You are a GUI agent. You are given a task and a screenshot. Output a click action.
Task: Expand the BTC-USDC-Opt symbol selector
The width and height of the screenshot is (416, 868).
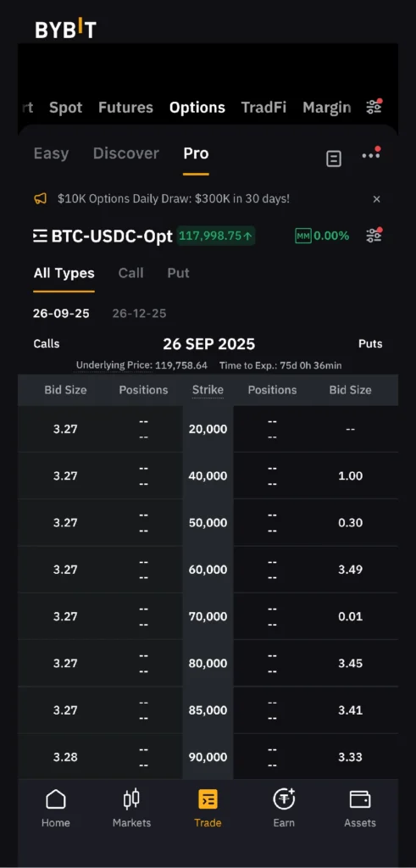(x=103, y=236)
